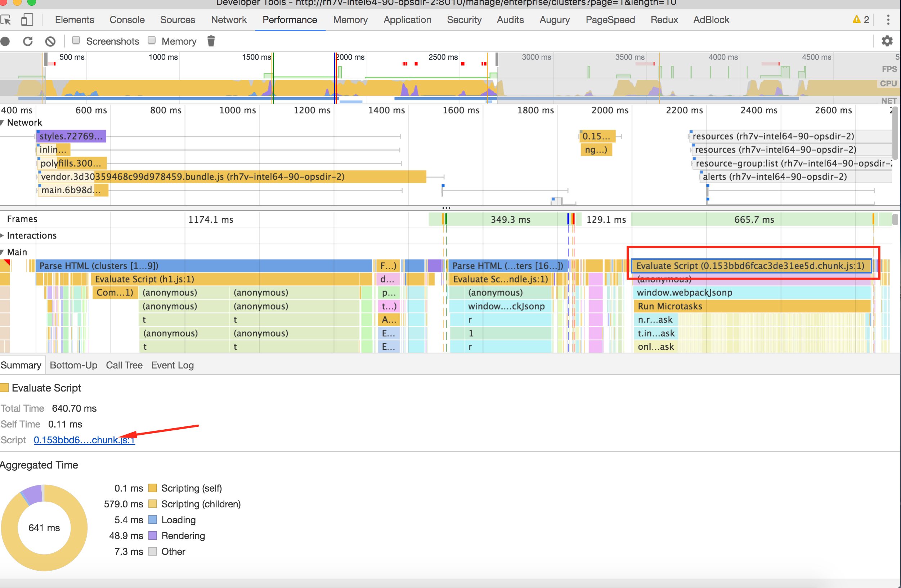The width and height of the screenshot is (901, 588).
Task: Click the Parse HTML (...ters [16...]) bar
Action: click(507, 266)
